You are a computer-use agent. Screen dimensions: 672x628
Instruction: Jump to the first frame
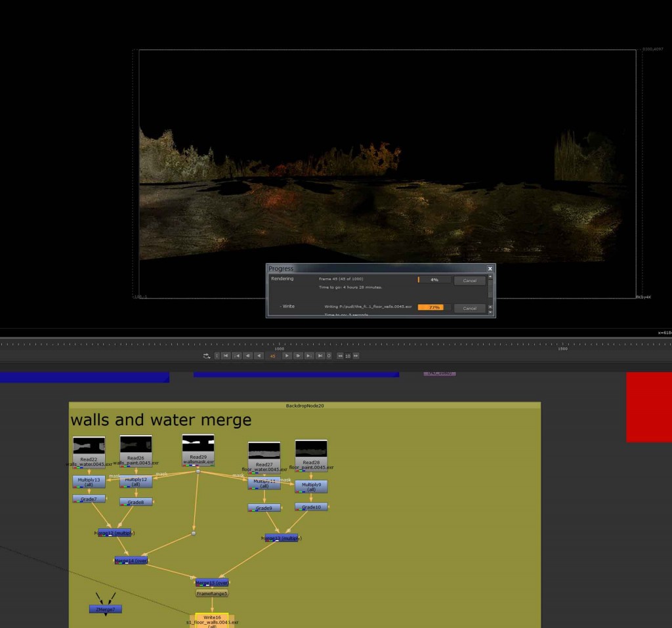pos(226,356)
